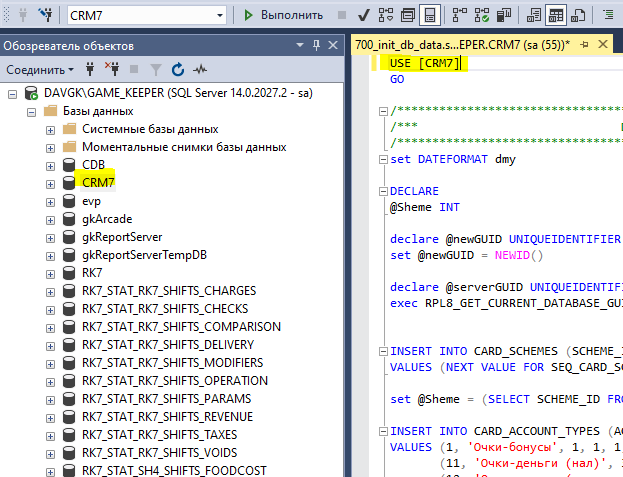Click Object Explorer connect plug icon
The width and height of the screenshot is (623, 477).
click(x=90, y=70)
